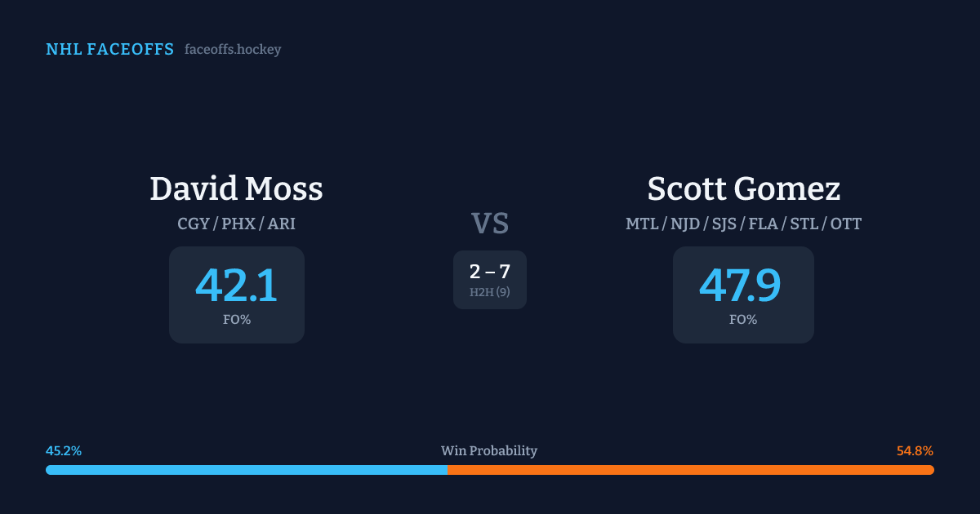This screenshot has height=514, width=980.
Task: Click the 42.1 faceoff percentage value
Action: tap(236, 286)
